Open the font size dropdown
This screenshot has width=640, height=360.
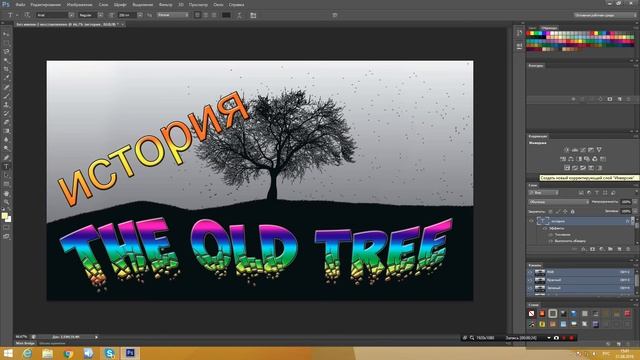click(140, 15)
